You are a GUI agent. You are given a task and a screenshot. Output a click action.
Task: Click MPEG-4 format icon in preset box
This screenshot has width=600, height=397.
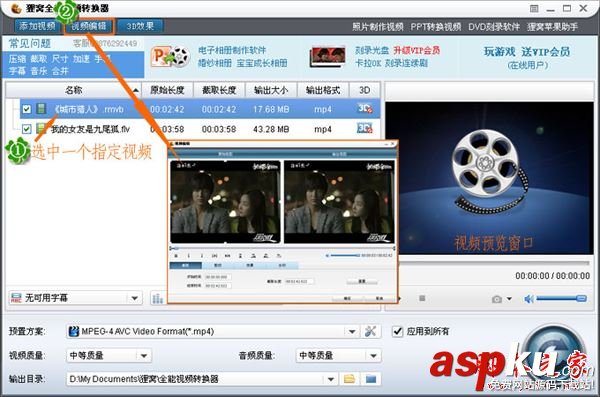point(73,331)
